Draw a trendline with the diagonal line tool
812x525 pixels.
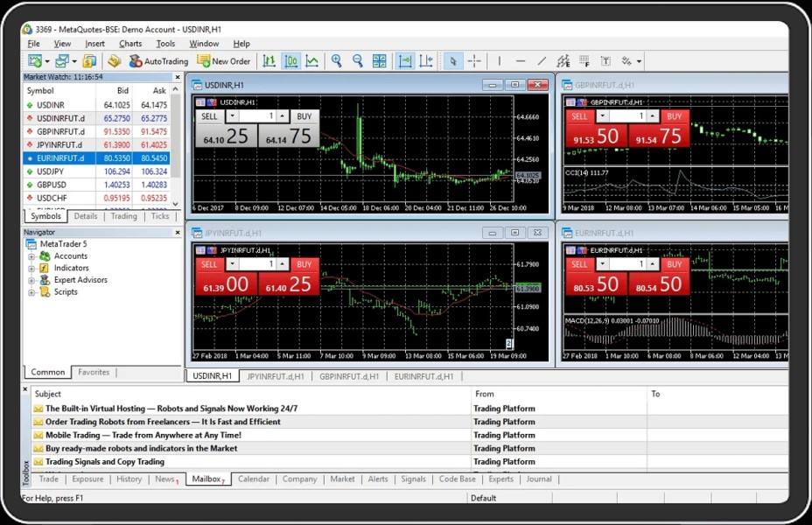click(542, 61)
